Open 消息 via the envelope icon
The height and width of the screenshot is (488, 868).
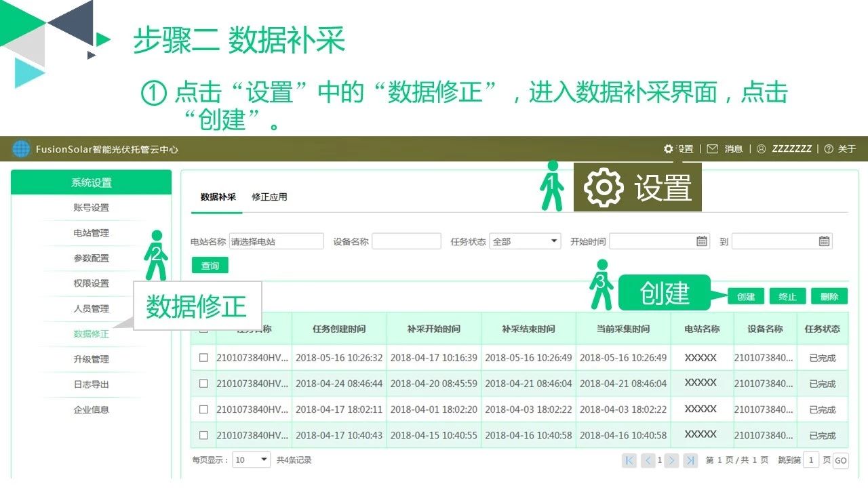click(711, 148)
